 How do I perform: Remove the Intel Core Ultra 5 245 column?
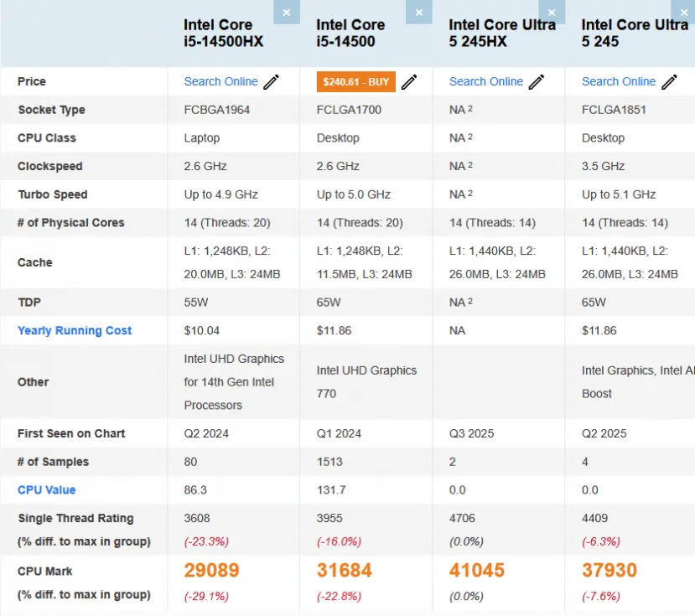(x=685, y=13)
